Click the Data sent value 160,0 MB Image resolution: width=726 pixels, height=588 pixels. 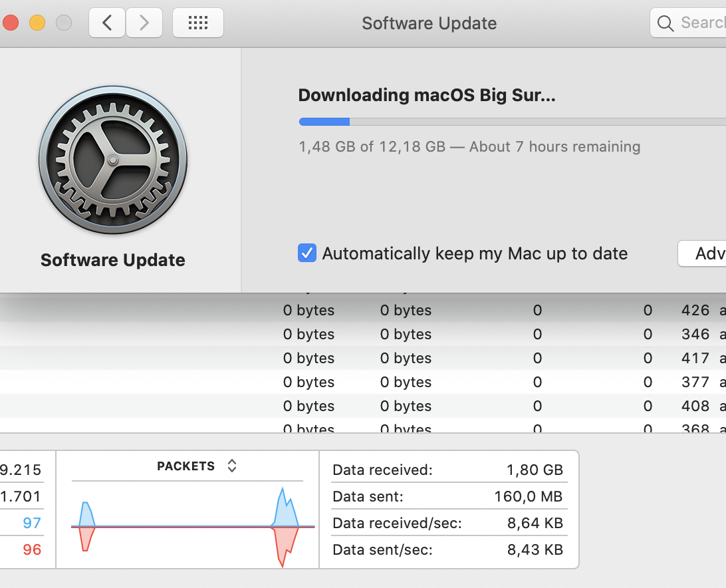[529, 496]
